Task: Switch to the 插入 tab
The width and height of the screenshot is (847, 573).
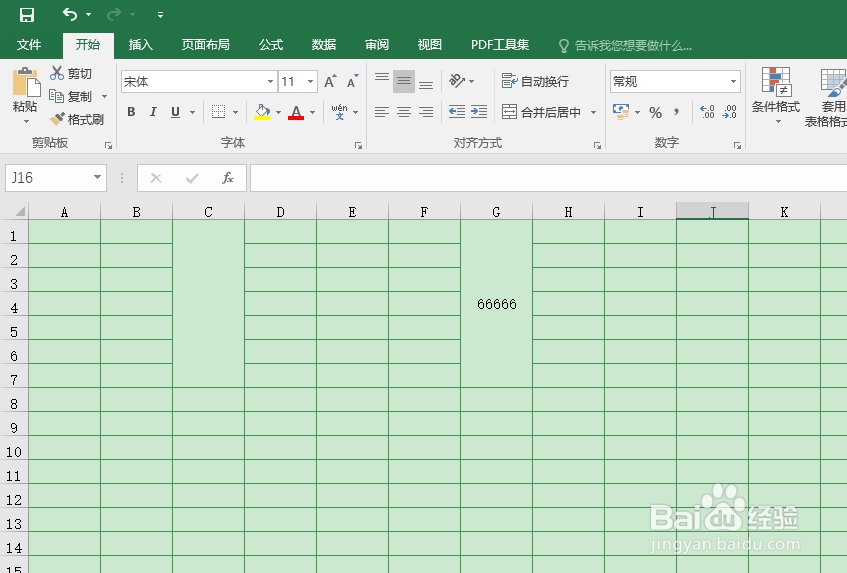Action: (140, 45)
